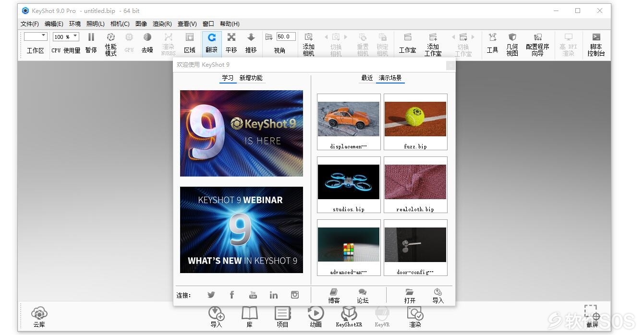Open the Blog (博客) link
Viewport: 644px width, 335px height.
pos(334,296)
